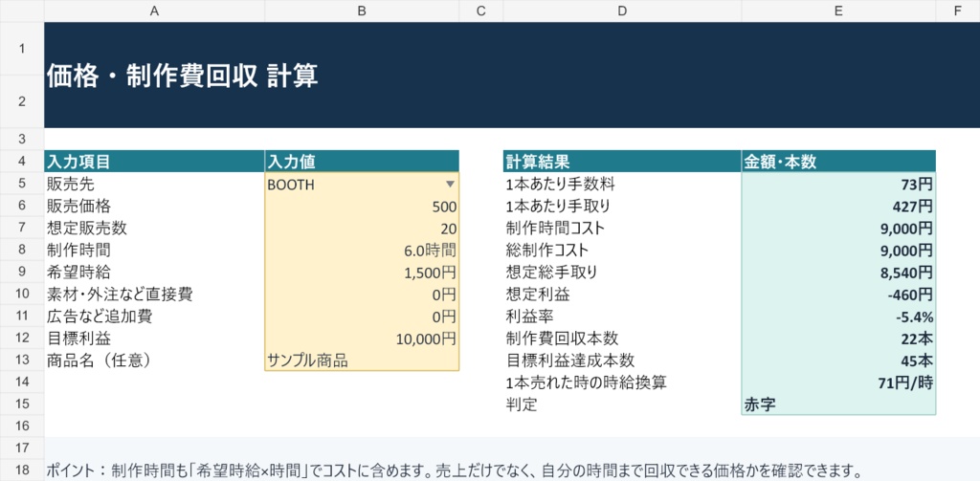Click the 22本 result cell
This screenshot has height=481, width=980.
tap(838, 339)
